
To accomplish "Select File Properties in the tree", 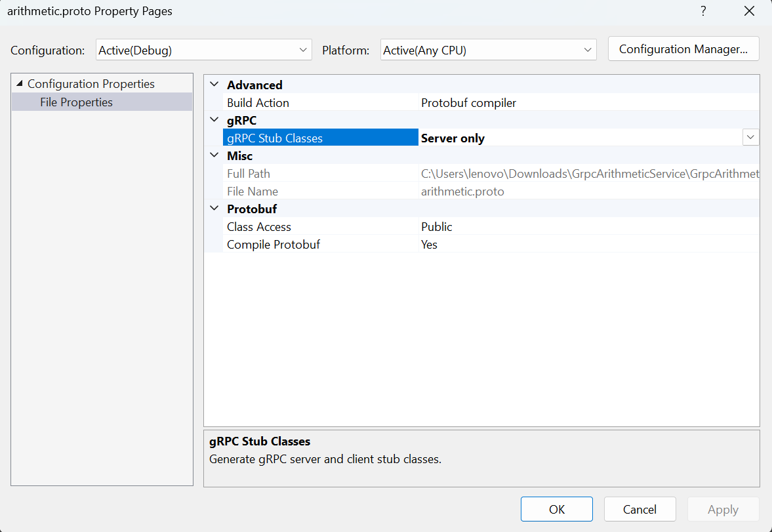I will 76,102.
